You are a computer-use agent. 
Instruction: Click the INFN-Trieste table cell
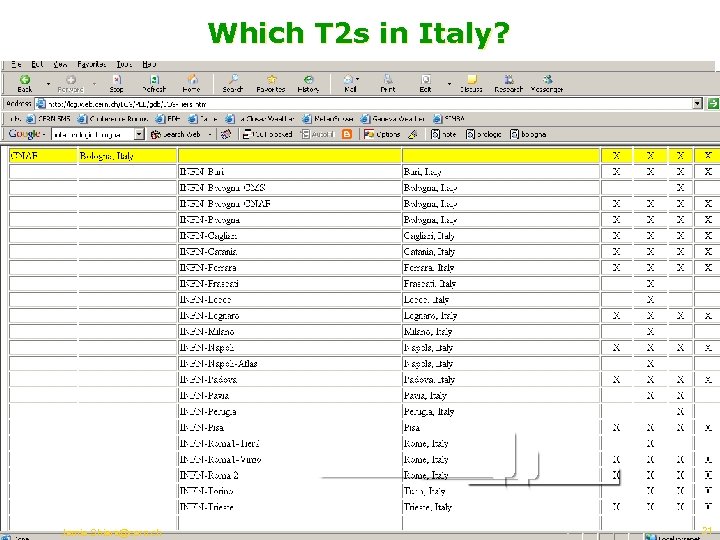point(290,507)
